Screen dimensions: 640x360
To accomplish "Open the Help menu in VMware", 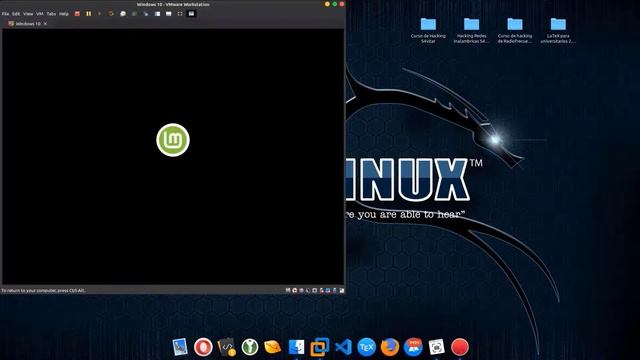I will (64, 14).
